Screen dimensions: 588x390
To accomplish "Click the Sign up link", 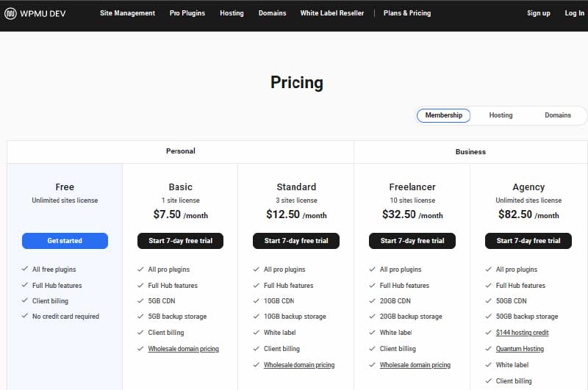I will point(539,13).
